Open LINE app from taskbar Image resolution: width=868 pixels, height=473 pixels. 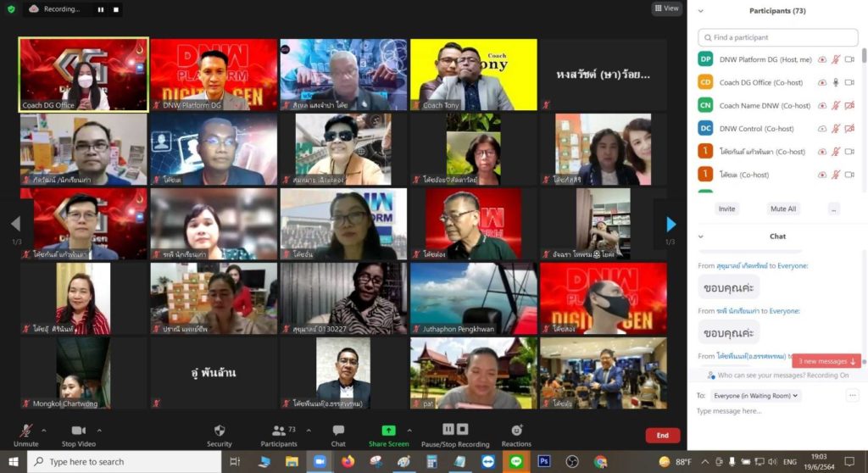[x=516, y=462]
